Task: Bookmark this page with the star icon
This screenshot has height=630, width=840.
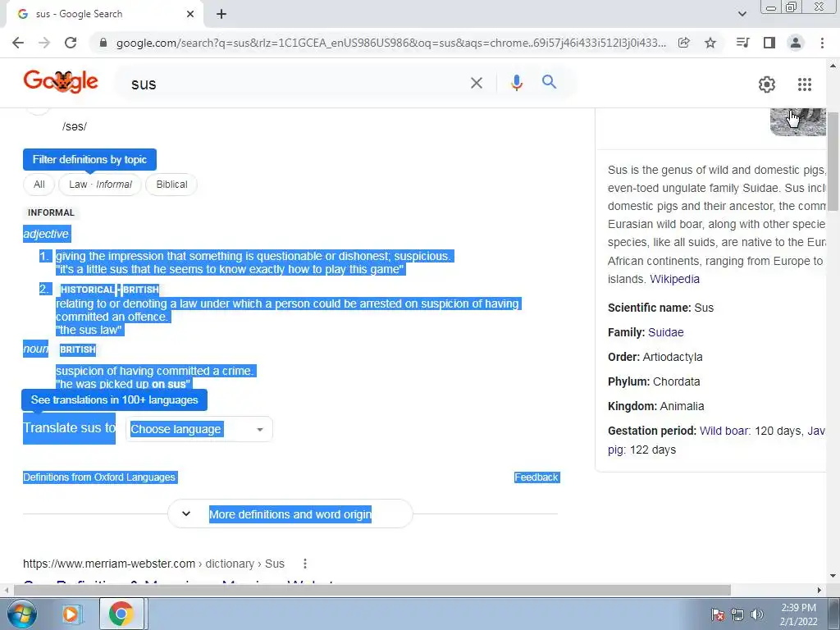Action: (710, 43)
